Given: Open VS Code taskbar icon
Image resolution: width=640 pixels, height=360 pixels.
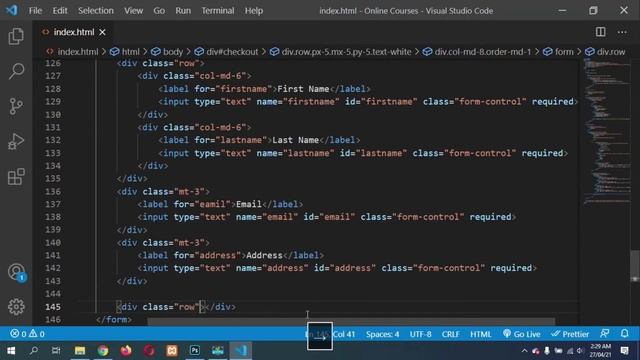Looking at the screenshot, I should pos(241,351).
